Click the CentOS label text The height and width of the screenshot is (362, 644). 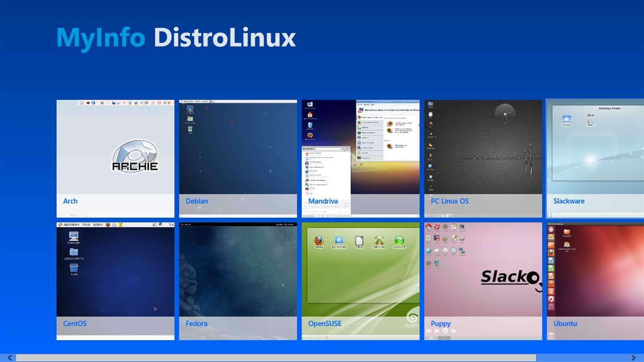(x=75, y=324)
